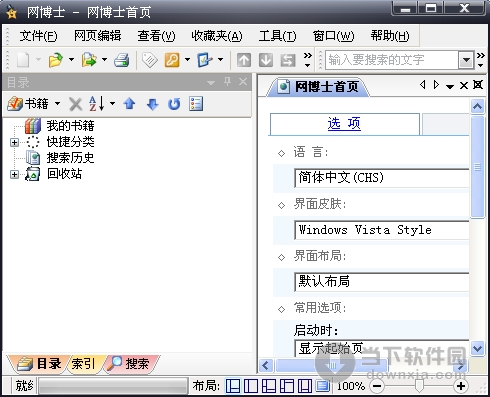
Task: Open the sort A-Z dropdown arrow
Action: coord(112,104)
